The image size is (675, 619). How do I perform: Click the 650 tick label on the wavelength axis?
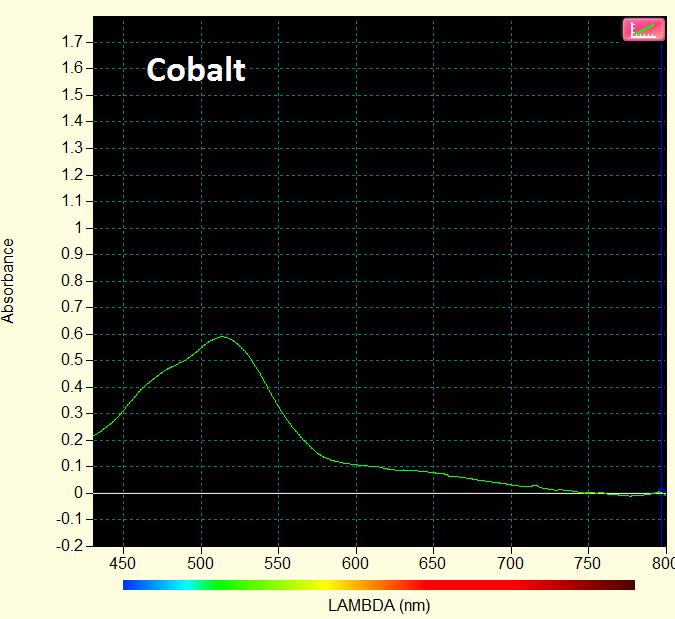433,564
